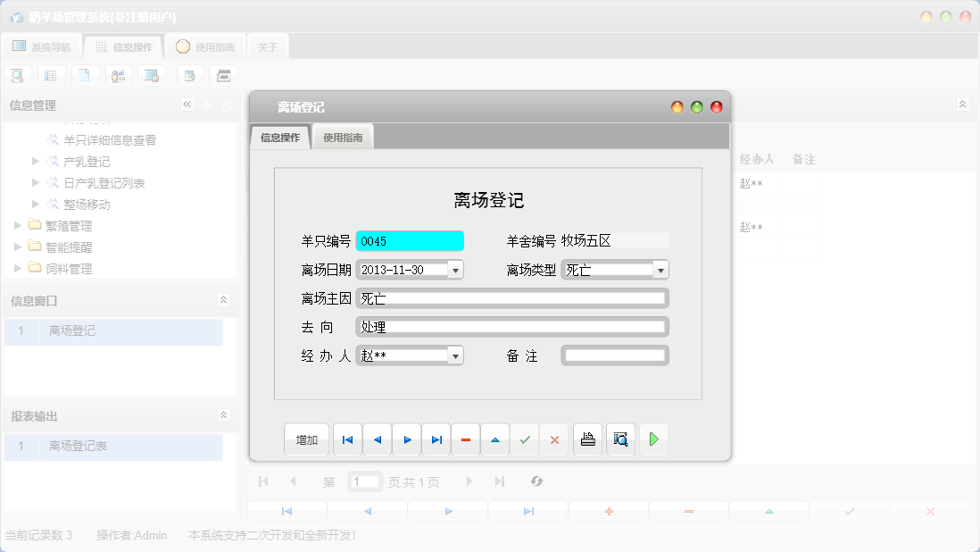Select the search/query tool in the toolbar

17,75
